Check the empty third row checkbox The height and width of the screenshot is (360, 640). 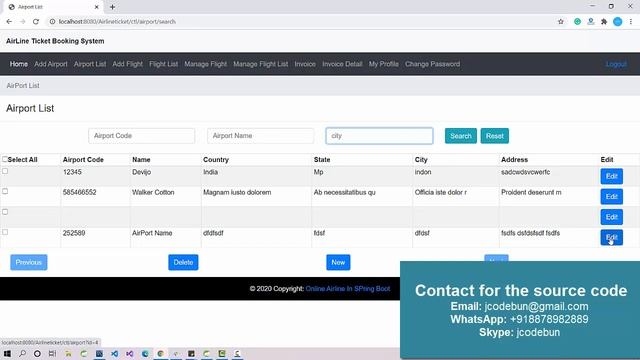pyautogui.click(x=5, y=212)
